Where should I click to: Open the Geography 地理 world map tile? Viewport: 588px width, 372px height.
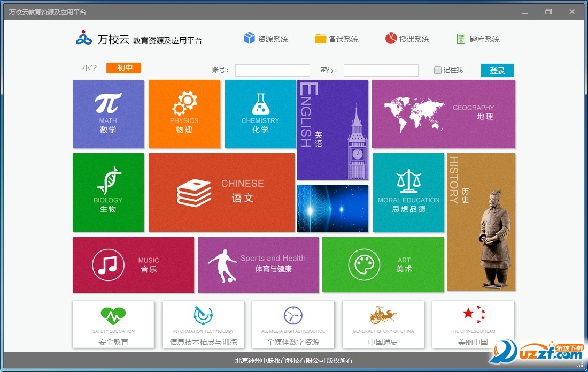444,113
